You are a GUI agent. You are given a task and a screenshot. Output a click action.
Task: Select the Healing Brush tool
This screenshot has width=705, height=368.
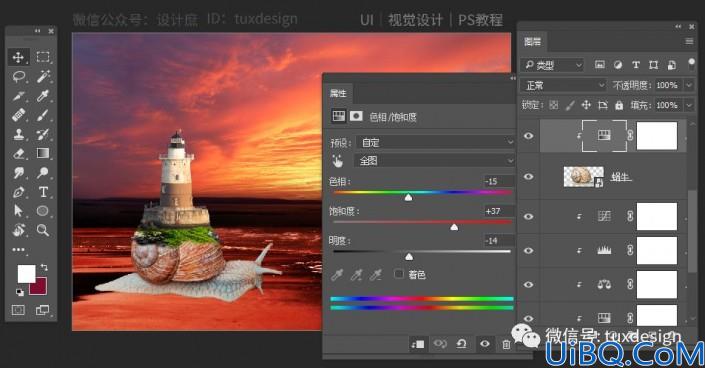coord(18,115)
